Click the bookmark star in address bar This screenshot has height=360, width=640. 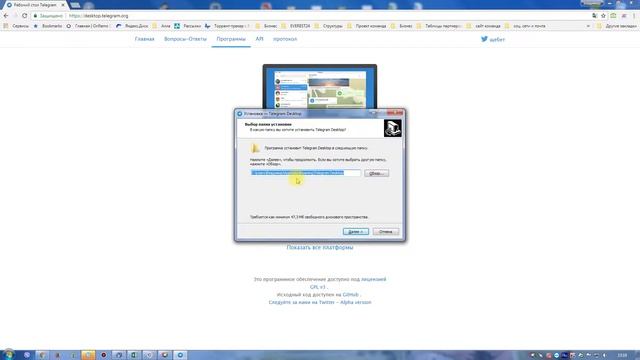[603, 16]
